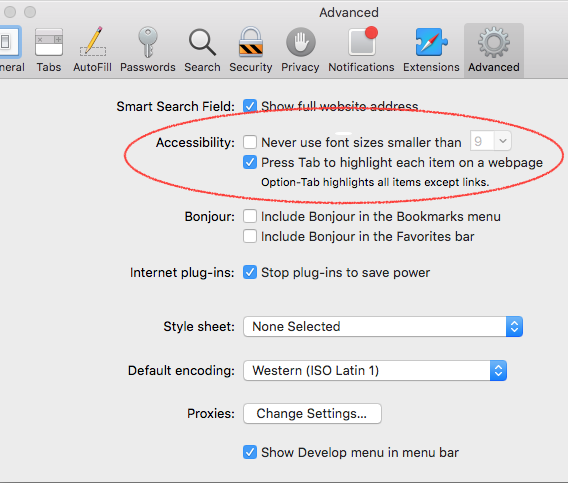
Task: Open the Extensions puzzle piece pane
Action: click(x=431, y=50)
